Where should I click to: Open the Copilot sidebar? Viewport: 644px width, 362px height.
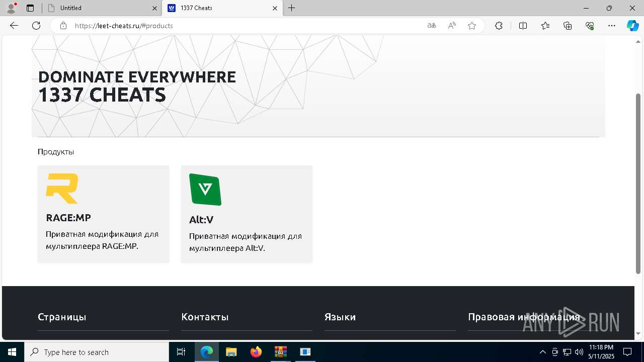(x=632, y=26)
